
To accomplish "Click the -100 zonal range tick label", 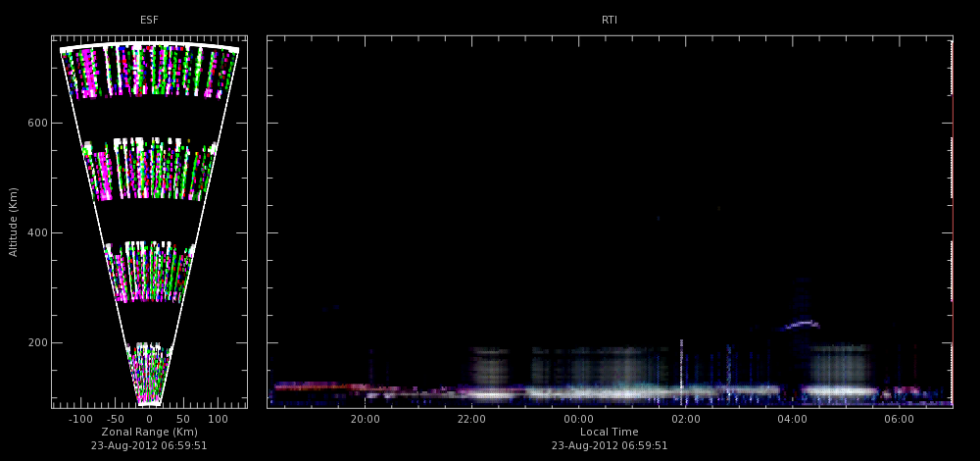I will click(78, 419).
